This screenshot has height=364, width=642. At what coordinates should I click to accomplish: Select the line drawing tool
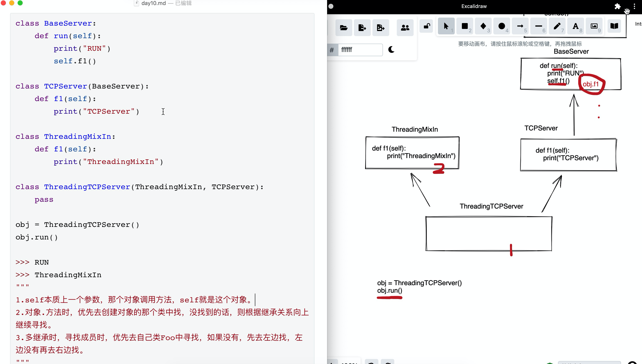[539, 26]
